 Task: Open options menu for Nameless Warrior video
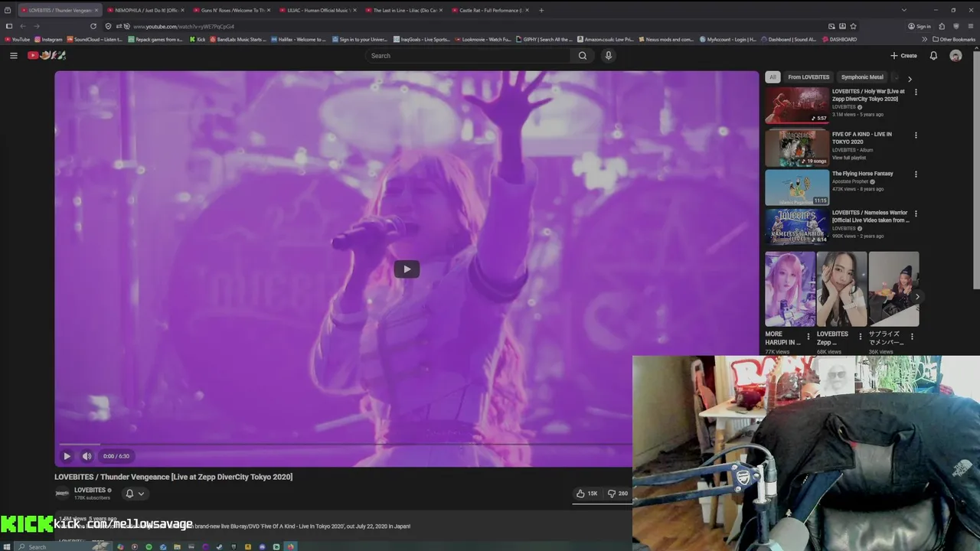pos(916,214)
